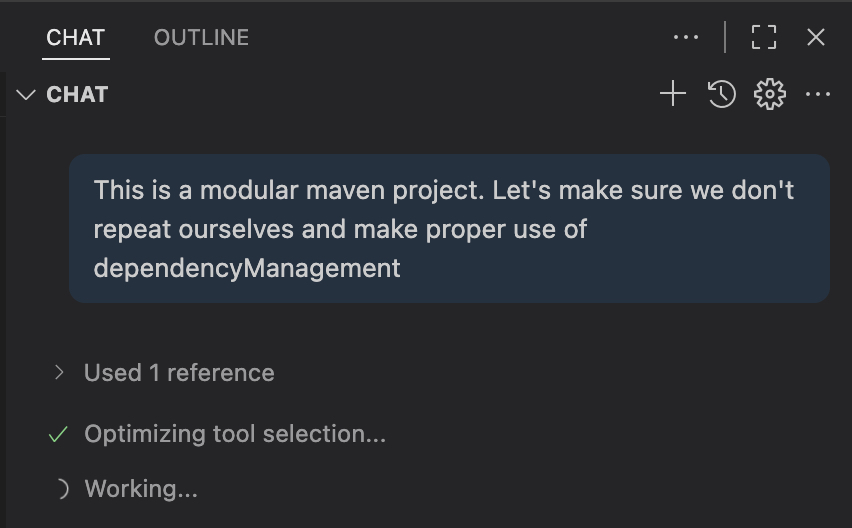The width and height of the screenshot is (852, 528).
Task: Maximize the panel size
Action: pos(764,38)
